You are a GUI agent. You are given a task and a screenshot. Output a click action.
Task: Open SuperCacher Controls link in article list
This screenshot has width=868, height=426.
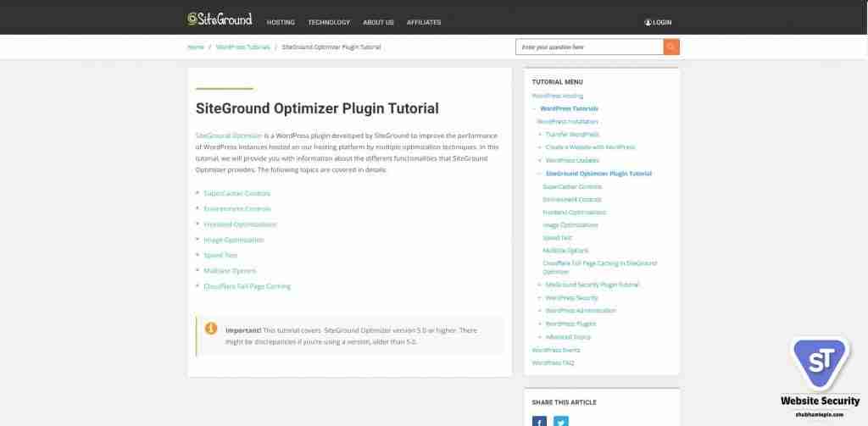click(x=237, y=194)
